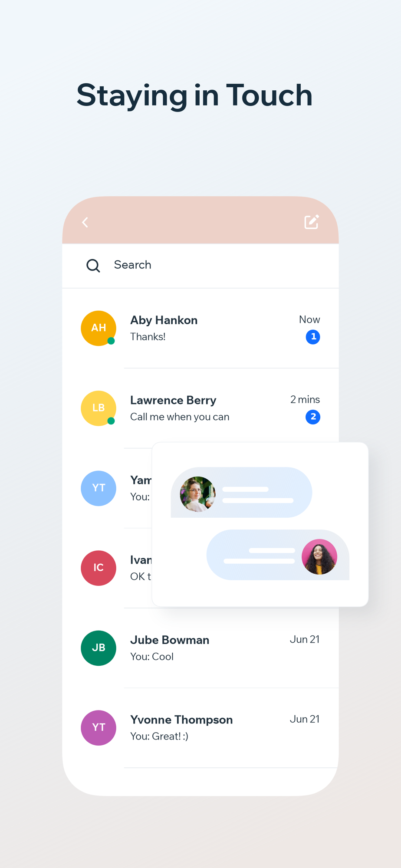Image resolution: width=401 pixels, height=868 pixels.
Task: Click the search magnifier icon
Action: click(x=93, y=265)
